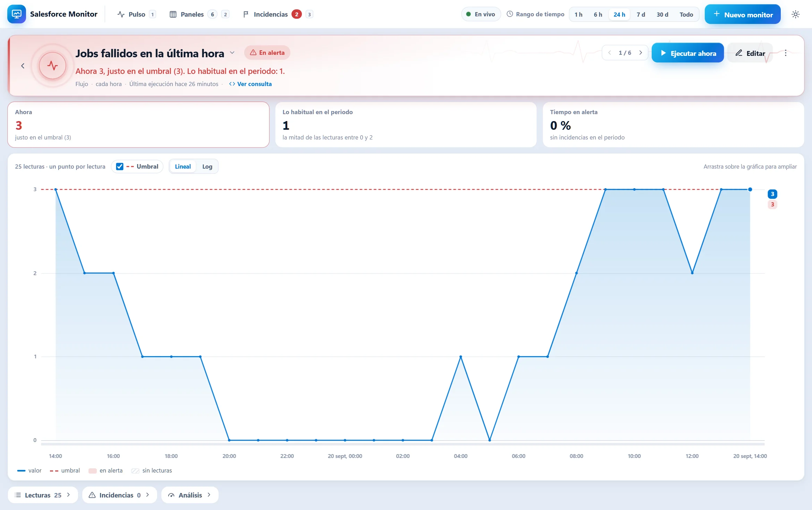Click the red 2 badge on Incidencias
The width and height of the screenshot is (812, 510).
[296, 14]
